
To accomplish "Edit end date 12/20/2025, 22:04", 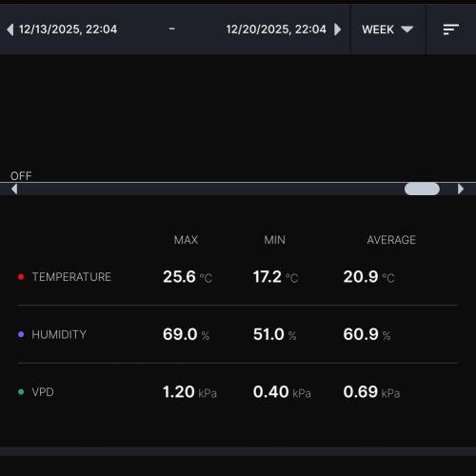I will click(276, 30).
